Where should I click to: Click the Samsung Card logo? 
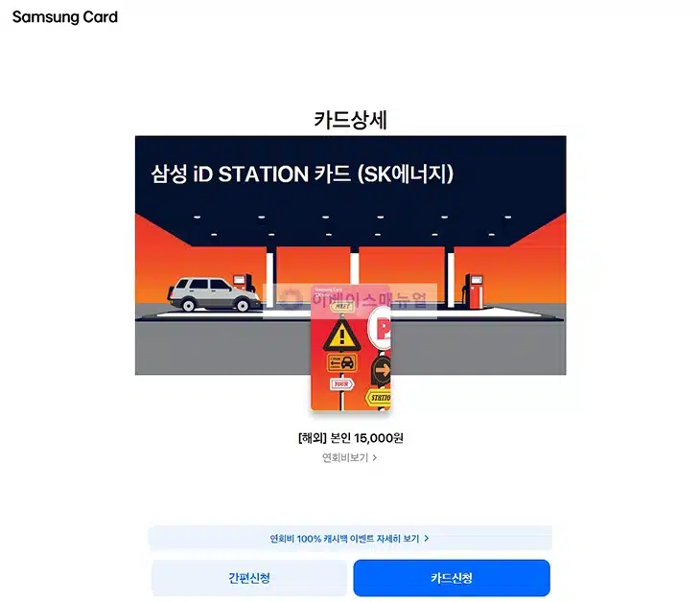click(65, 17)
